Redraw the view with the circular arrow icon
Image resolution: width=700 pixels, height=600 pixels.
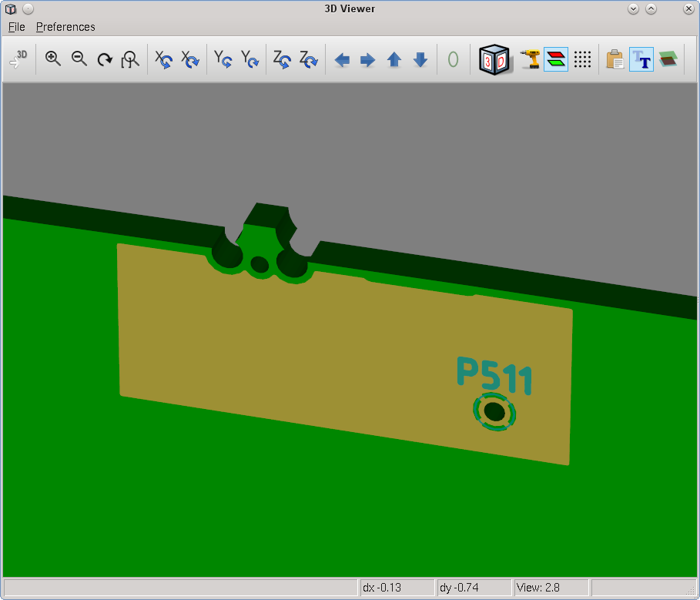(x=105, y=59)
